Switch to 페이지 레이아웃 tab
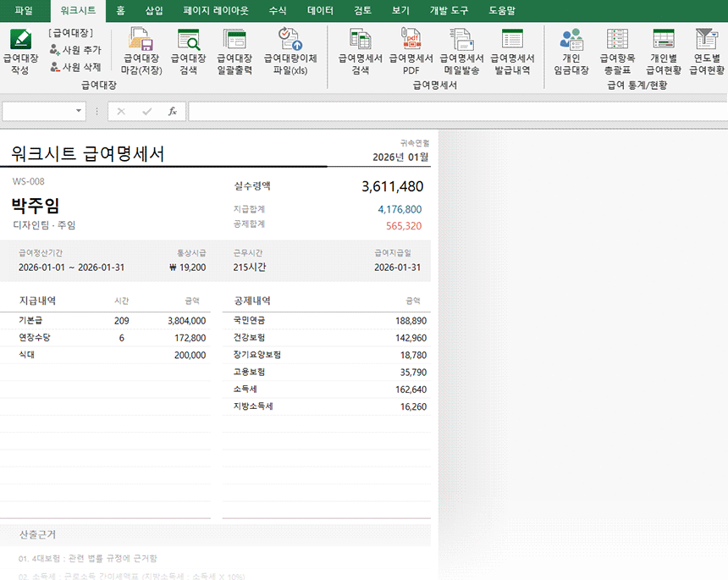728x580 pixels. (x=216, y=11)
